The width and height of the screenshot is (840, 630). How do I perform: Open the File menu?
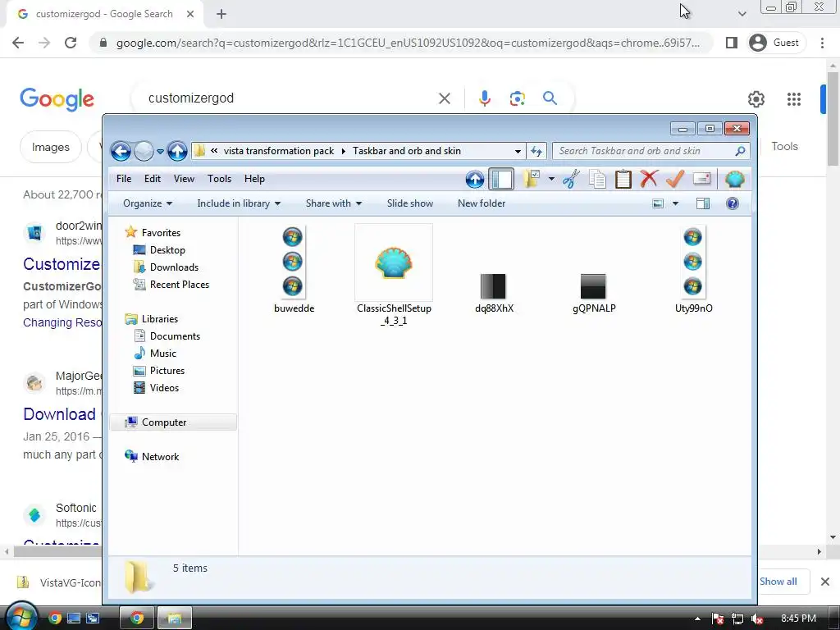(124, 179)
